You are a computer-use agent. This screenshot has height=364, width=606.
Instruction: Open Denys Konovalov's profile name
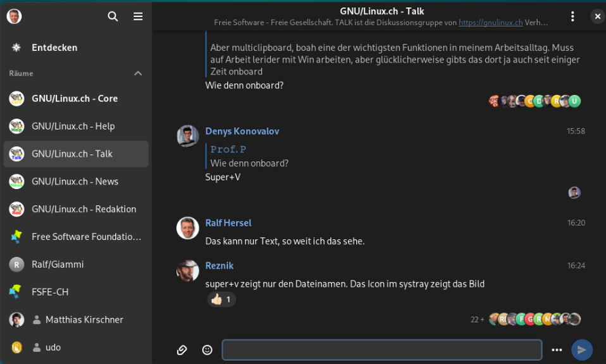pyautogui.click(x=242, y=131)
